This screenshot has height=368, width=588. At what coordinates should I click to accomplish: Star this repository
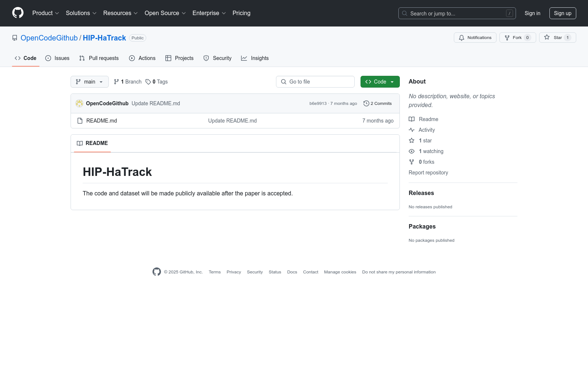pyautogui.click(x=557, y=38)
